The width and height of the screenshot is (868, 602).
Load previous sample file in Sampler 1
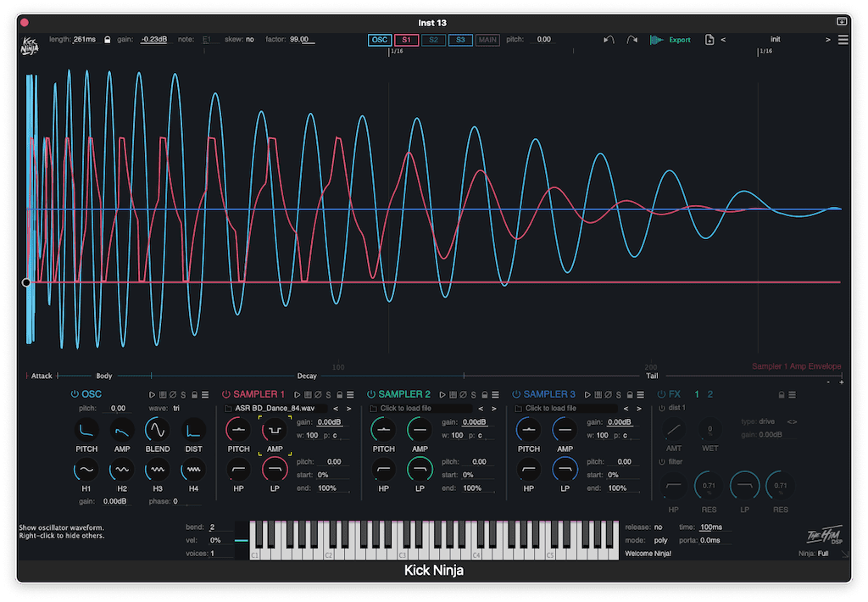coord(336,409)
